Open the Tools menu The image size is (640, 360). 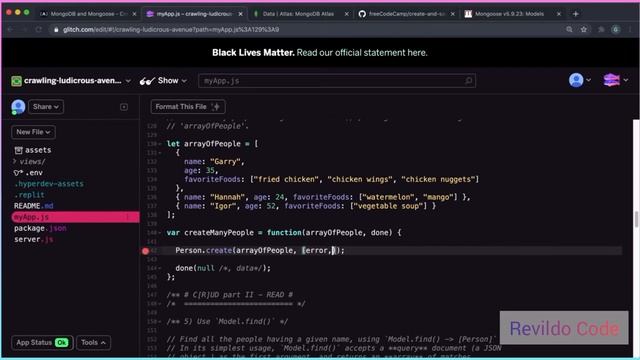tap(93, 342)
